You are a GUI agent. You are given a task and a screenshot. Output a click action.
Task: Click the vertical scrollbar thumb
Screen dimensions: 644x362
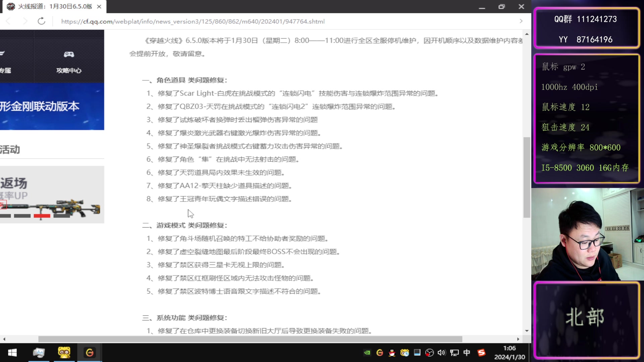(x=527, y=177)
